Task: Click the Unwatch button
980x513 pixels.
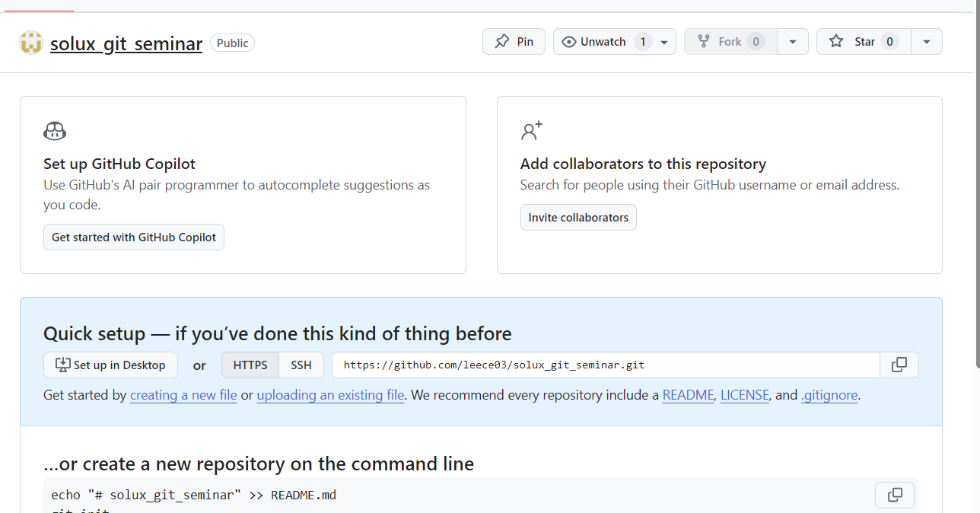Action: (x=603, y=42)
